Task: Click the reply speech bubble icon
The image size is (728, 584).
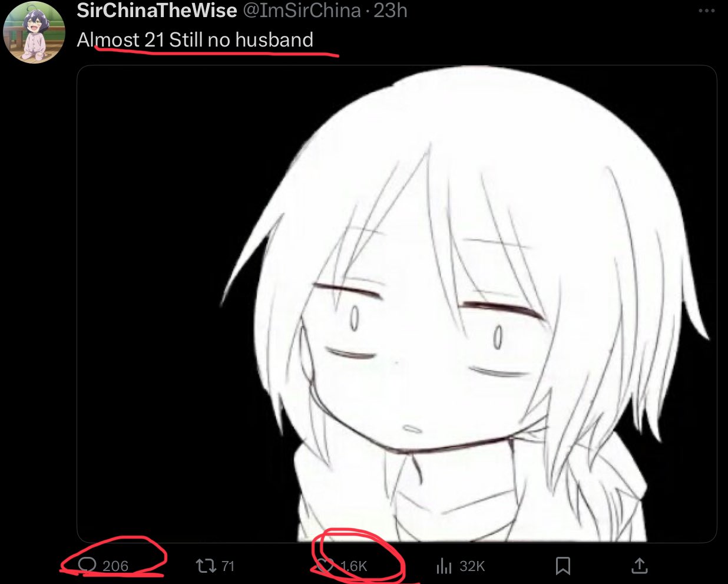Action: [87, 566]
